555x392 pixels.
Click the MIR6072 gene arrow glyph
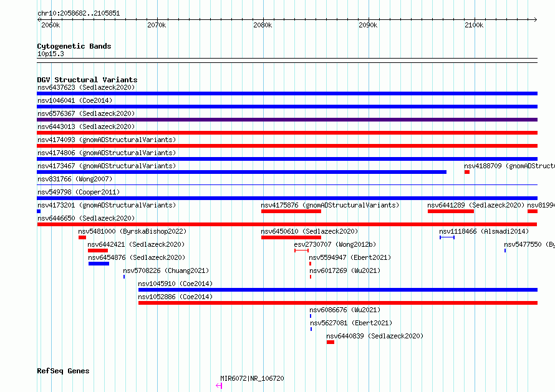(x=219, y=386)
